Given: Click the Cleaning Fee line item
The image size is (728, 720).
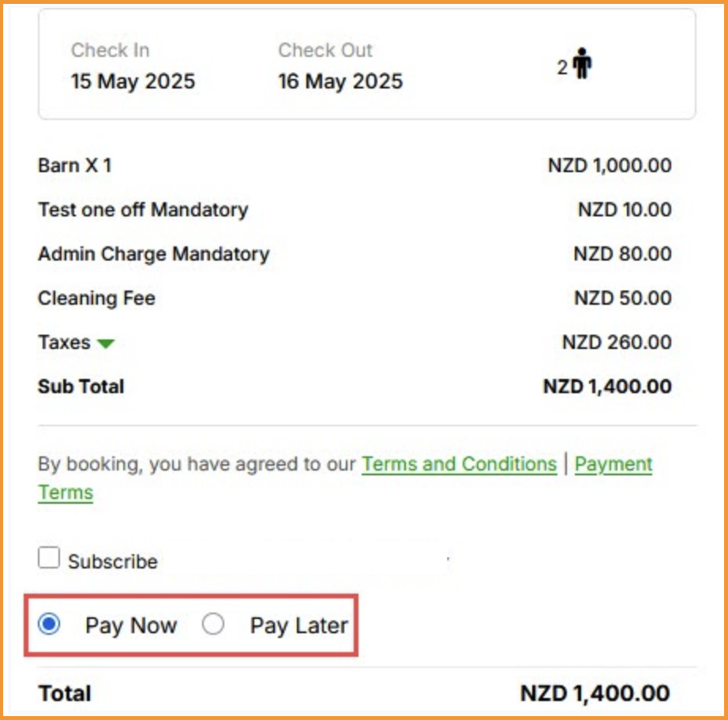Looking at the screenshot, I should point(96,298).
